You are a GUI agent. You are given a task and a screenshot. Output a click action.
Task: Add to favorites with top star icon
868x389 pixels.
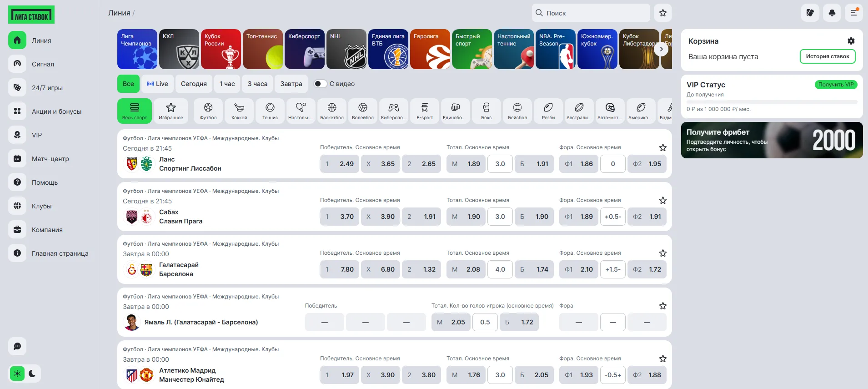[x=663, y=13]
